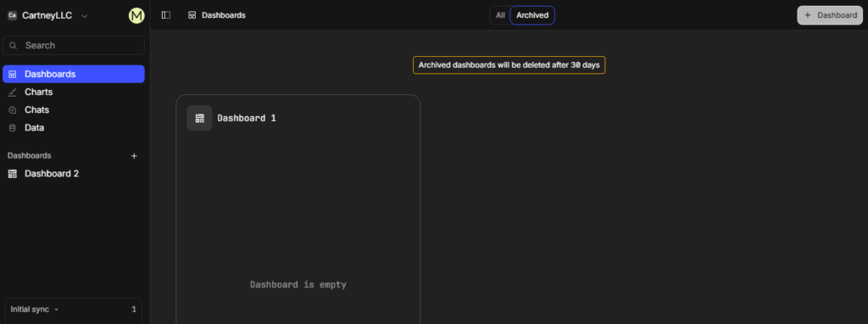
Task: Click the Dashboards section header label
Action: [x=30, y=155]
